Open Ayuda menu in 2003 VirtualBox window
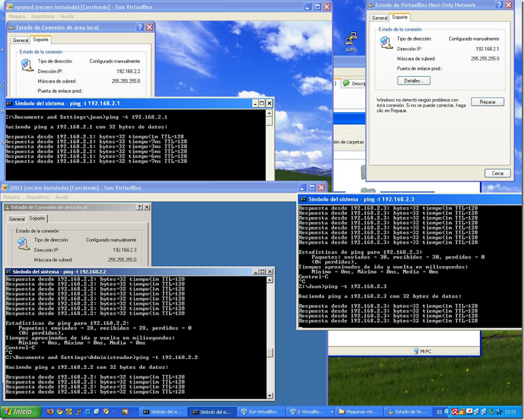Image resolution: width=524 pixels, height=420 pixels. (x=62, y=197)
